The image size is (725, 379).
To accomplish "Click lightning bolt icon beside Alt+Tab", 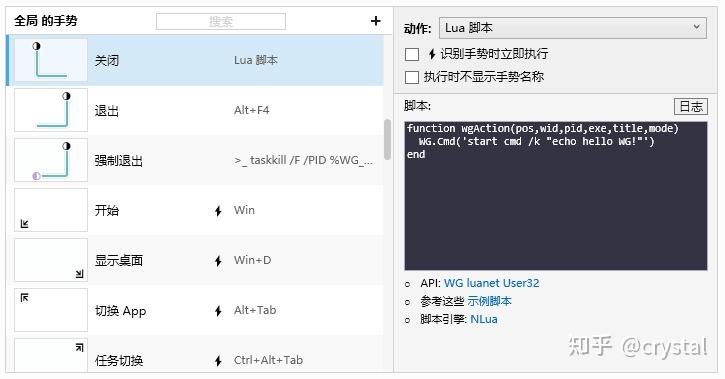I will click(218, 311).
